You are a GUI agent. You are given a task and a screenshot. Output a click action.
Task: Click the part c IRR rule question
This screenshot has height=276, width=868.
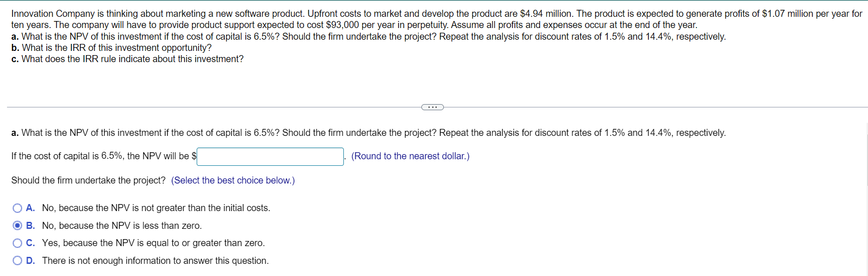point(127,59)
